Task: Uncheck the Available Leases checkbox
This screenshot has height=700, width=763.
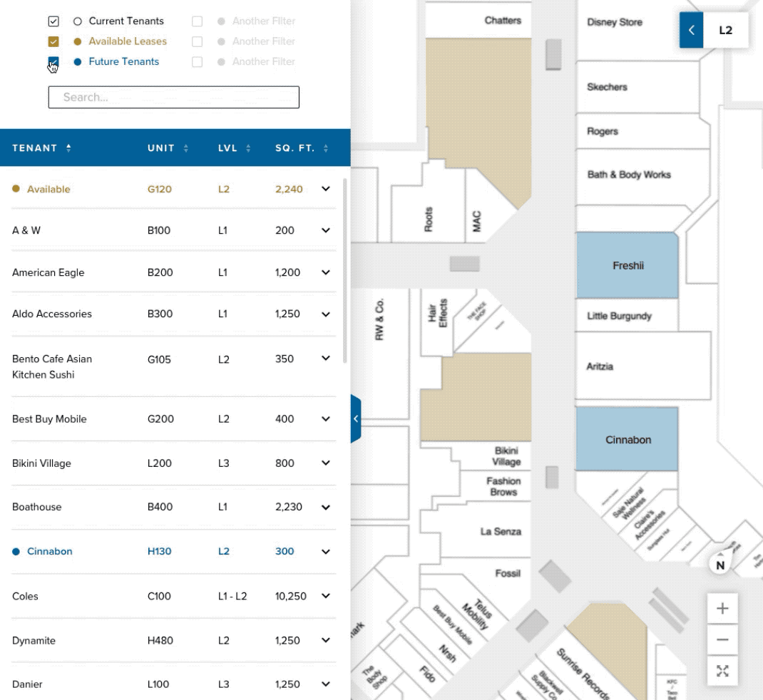Action: pyautogui.click(x=53, y=42)
